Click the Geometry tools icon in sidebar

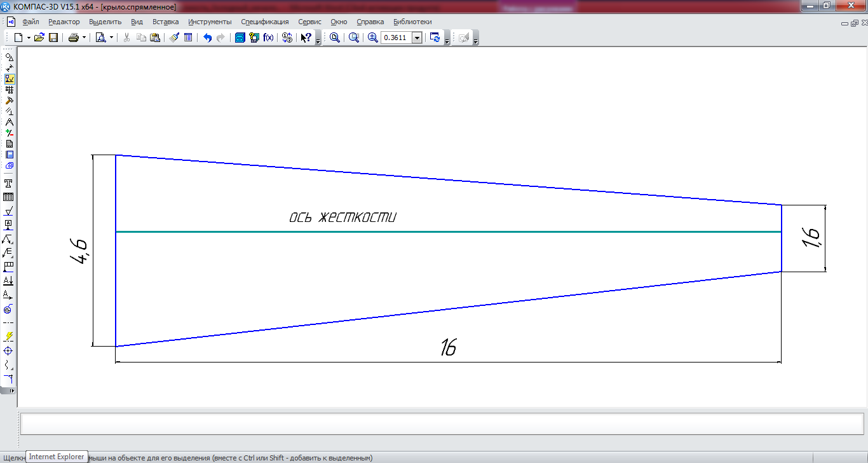click(x=9, y=57)
